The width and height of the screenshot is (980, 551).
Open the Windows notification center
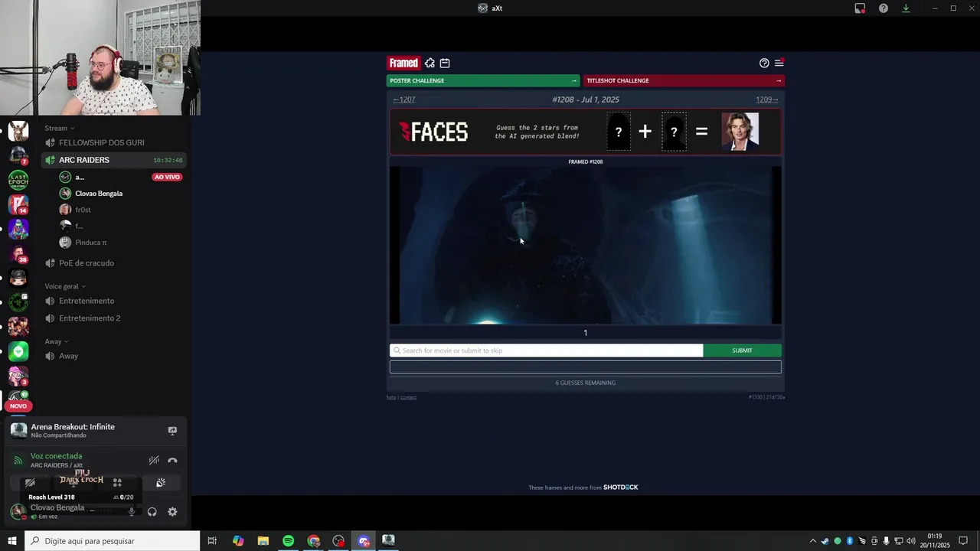coord(963,541)
